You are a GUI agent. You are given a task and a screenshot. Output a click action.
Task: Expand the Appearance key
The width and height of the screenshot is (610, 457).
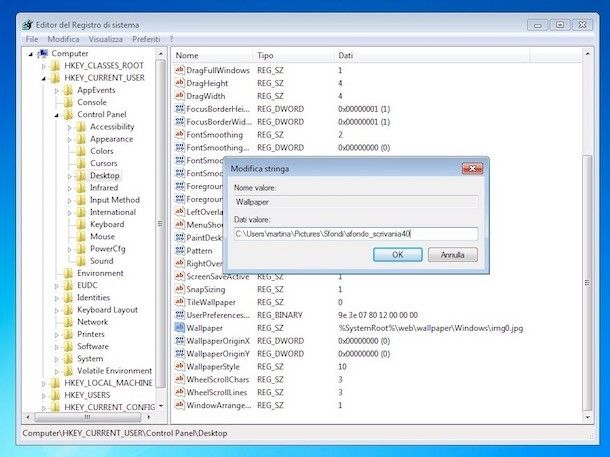[69, 139]
